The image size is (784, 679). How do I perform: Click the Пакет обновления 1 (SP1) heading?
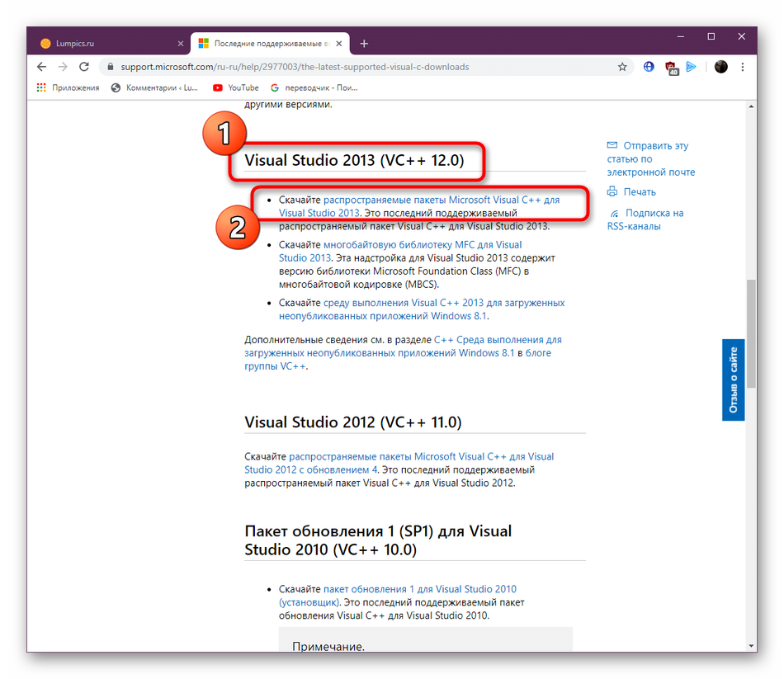tap(378, 540)
